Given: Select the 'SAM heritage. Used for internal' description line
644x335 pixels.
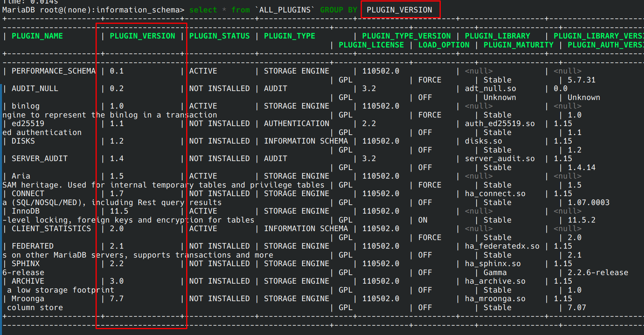Looking at the screenshot, I should click(x=164, y=185).
